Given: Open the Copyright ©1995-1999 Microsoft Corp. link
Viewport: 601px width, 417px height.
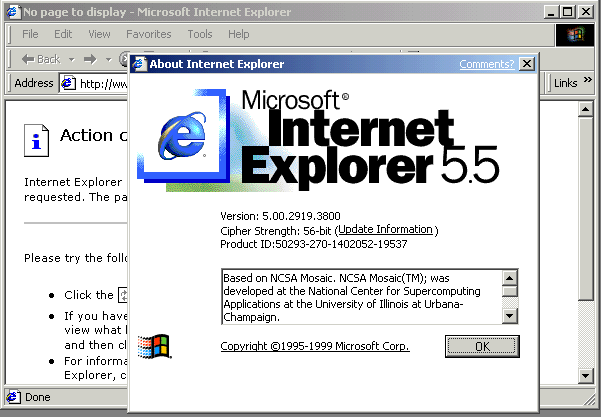Looking at the screenshot, I should click(315, 346).
